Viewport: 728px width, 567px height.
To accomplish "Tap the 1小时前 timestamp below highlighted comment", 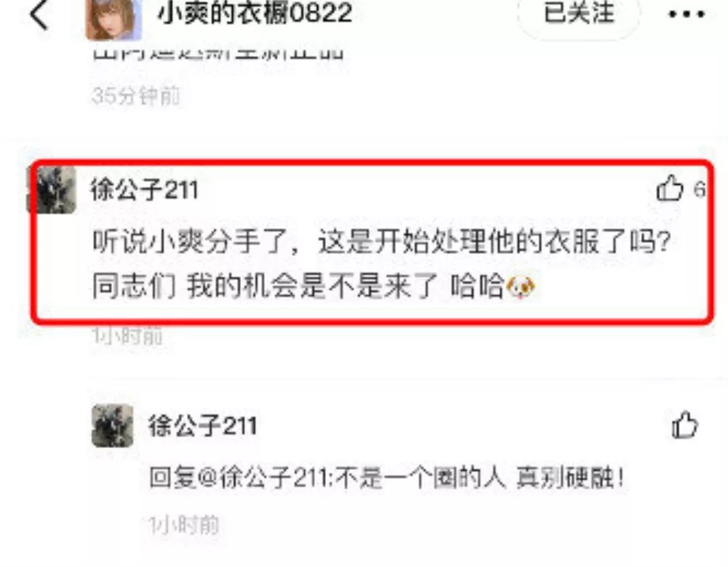I will 127,335.
